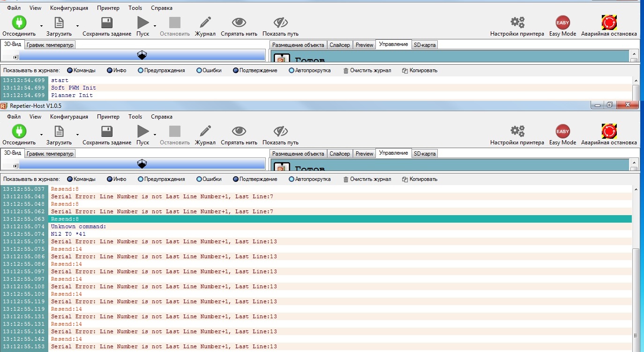Toggle Спрятать нить eye icon in background window

[x=239, y=22]
